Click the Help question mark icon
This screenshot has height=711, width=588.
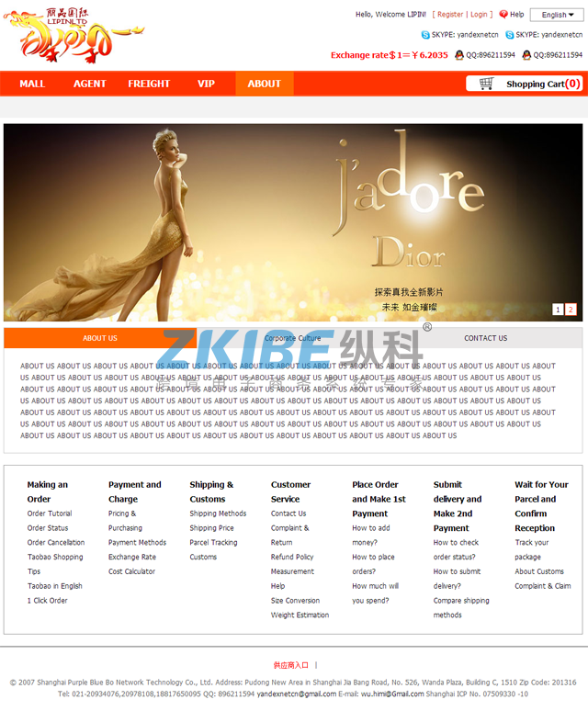[x=503, y=15]
